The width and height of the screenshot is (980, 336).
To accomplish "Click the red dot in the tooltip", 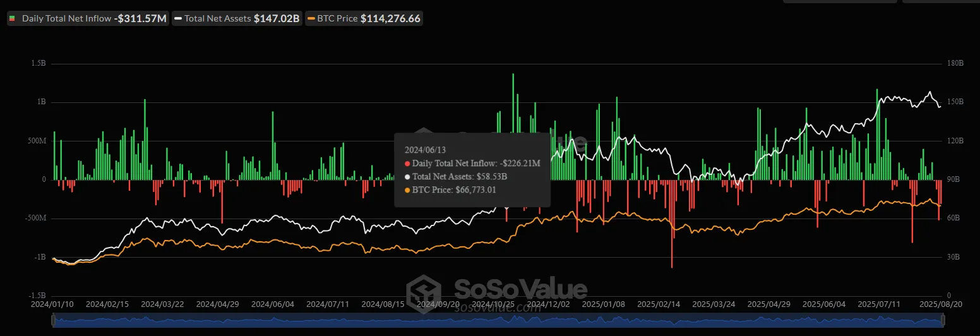I will tap(407, 164).
